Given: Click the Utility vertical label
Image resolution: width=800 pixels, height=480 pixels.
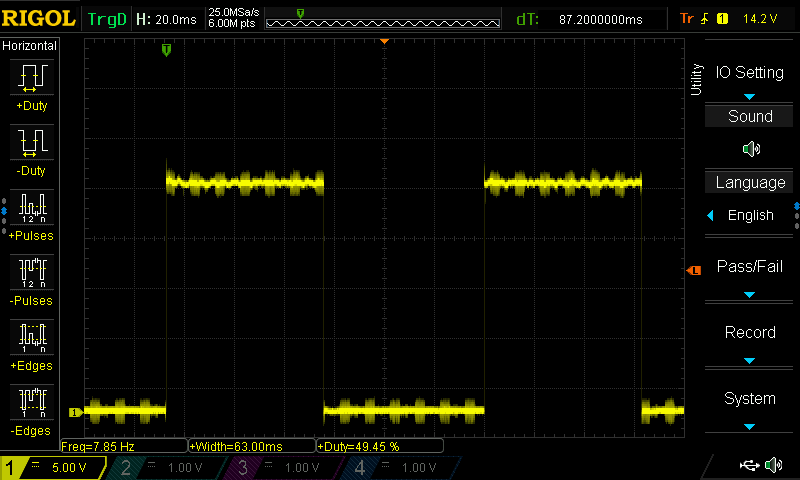Looking at the screenshot, I should click(x=696, y=80).
